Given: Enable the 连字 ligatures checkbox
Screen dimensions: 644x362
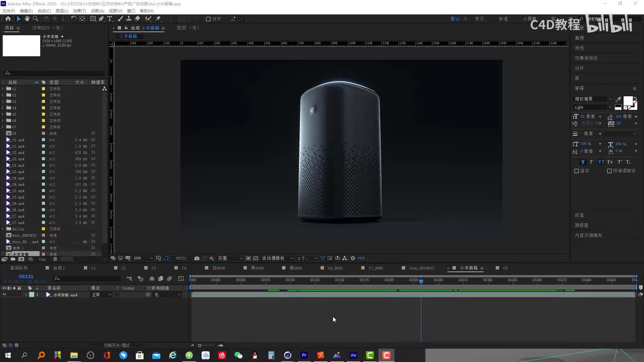Looking at the screenshot, I should coord(577,171).
